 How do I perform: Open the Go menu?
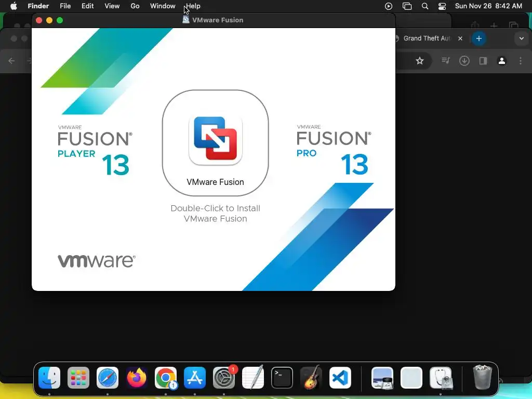[135, 6]
